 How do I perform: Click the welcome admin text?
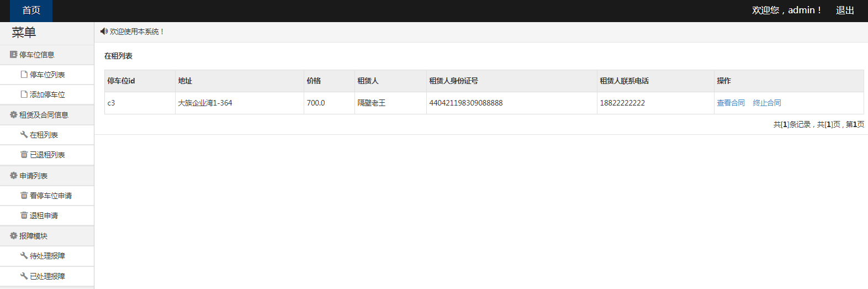786,10
